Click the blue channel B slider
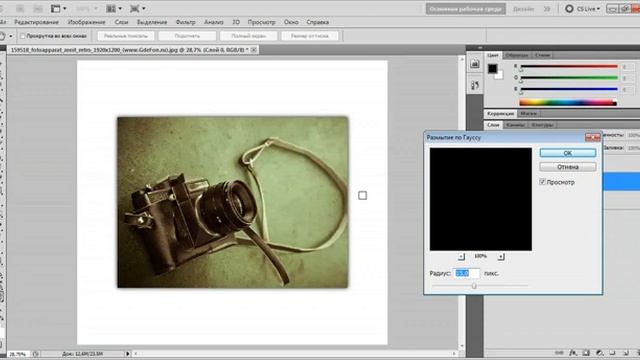The width and height of the screenshot is (640, 360). [569, 89]
